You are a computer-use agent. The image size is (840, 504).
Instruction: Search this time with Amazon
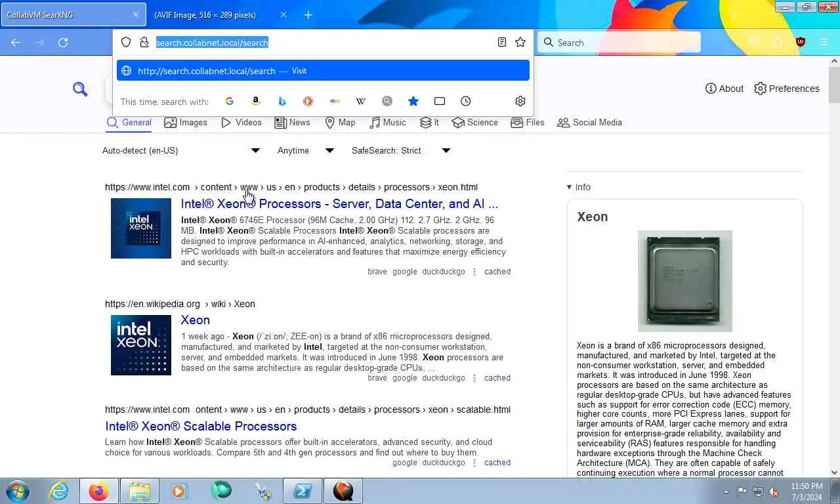click(256, 101)
